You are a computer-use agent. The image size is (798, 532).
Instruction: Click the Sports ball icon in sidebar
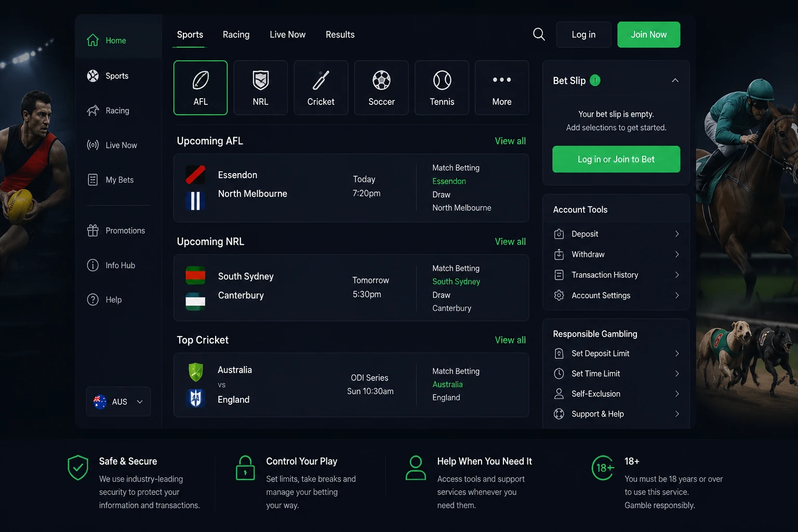[92, 76]
